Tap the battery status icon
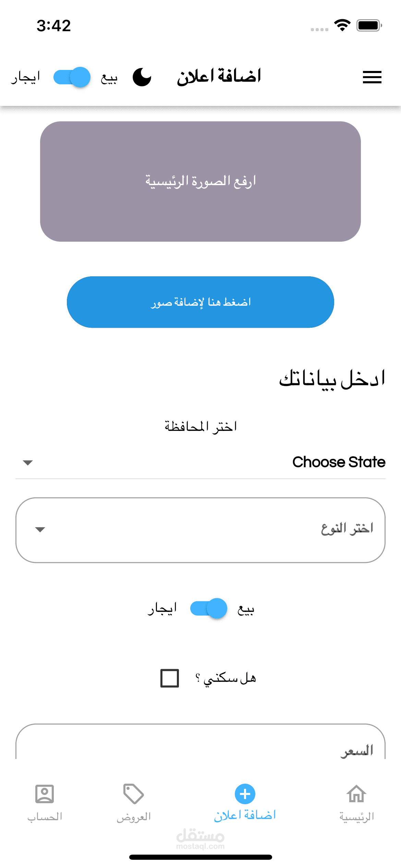401x868 pixels. [x=369, y=25]
